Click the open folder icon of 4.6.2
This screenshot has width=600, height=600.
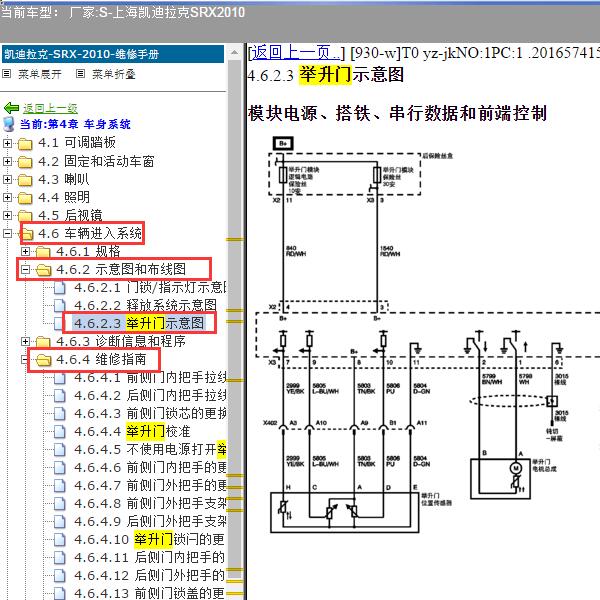pyautogui.click(x=43, y=270)
